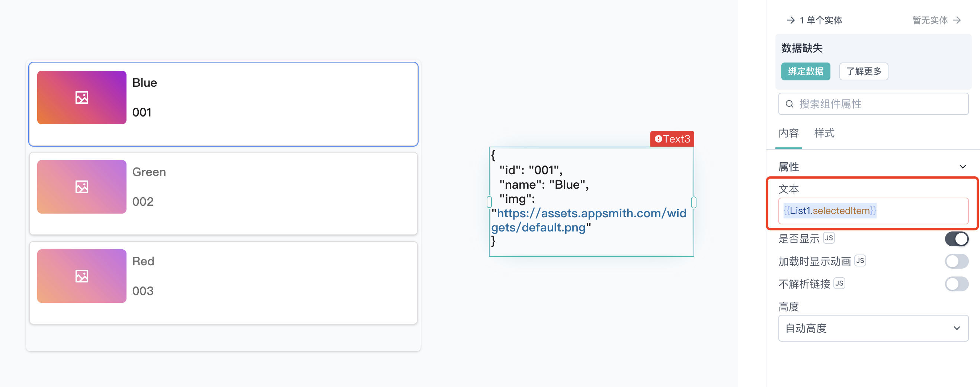Switch to the 样式 tab
This screenshot has height=387, width=980.
pos(824,133)
